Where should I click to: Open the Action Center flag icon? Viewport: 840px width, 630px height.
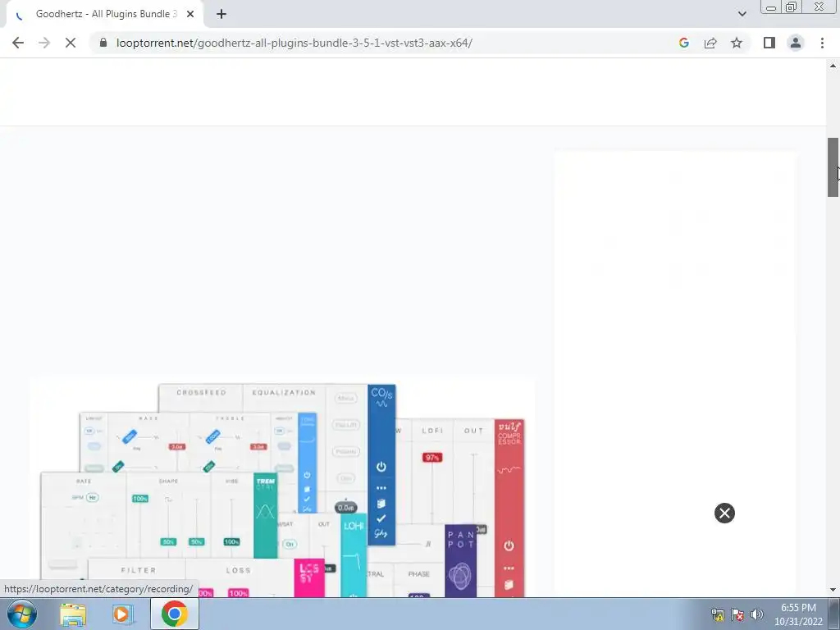pos(737,614)
